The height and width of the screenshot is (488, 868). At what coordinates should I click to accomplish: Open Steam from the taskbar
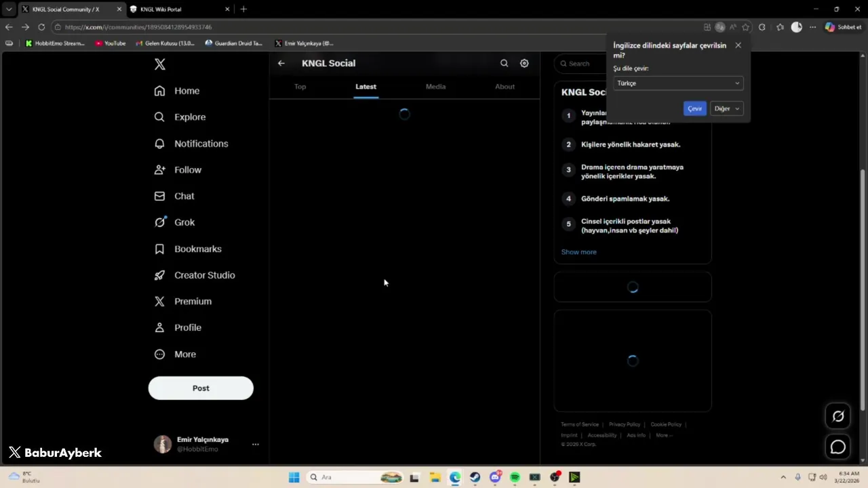click(475, 477)
